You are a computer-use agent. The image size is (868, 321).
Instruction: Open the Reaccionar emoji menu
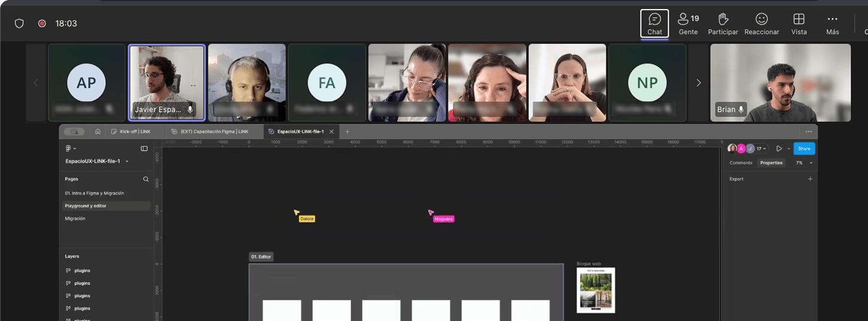pyautogui.click(x=761, y=23)
